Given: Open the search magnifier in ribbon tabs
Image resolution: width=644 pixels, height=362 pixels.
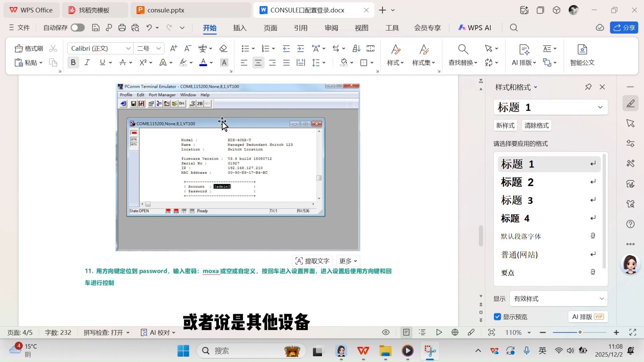Looking at the screenshot, I should point(514,28).
